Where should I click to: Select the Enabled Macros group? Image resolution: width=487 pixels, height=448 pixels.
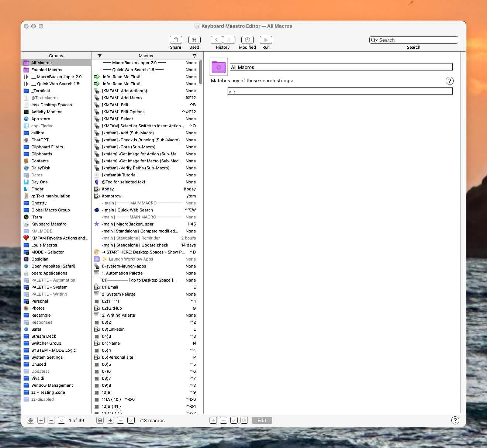coord(46,70)
